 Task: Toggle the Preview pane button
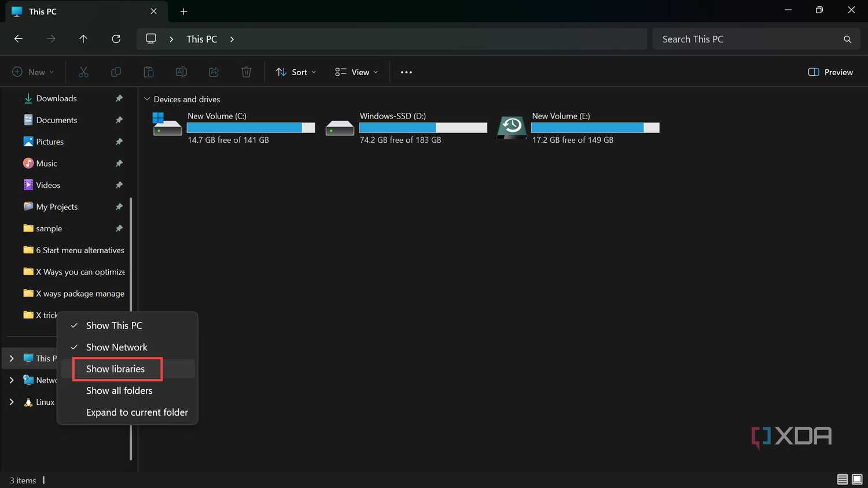point(830,72)
